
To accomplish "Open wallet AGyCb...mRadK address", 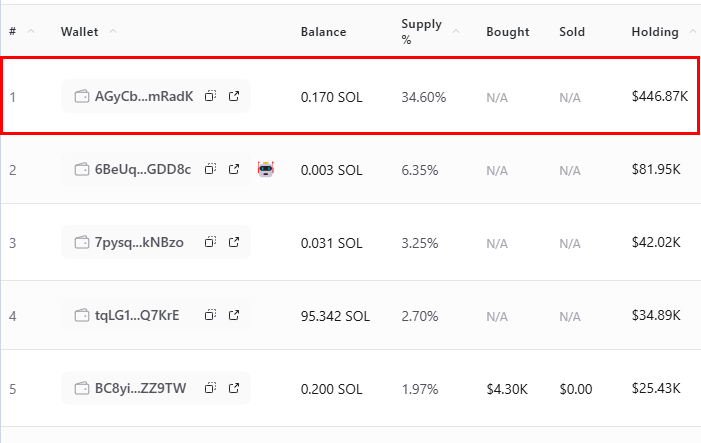I will 144,96.
